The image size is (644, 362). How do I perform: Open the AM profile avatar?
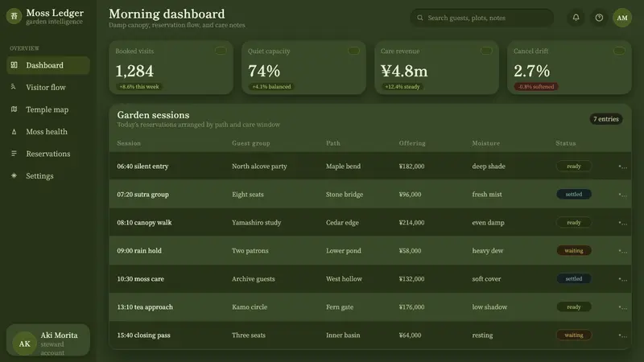[x=622, y=18]
